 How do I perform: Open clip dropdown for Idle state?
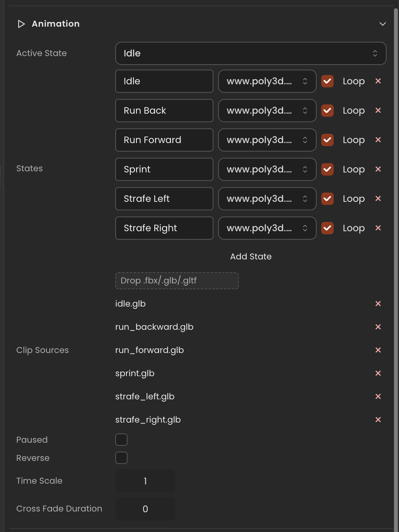tap(267, 81)
